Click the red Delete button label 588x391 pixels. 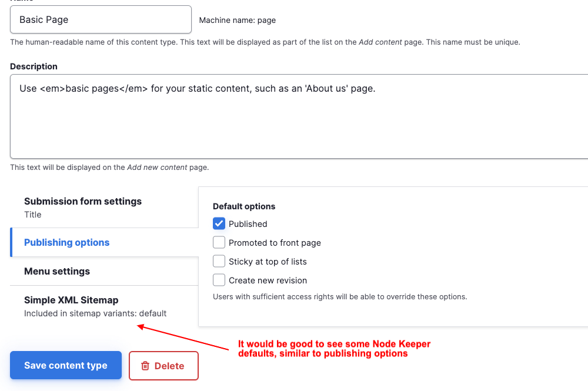coord(169,366)
